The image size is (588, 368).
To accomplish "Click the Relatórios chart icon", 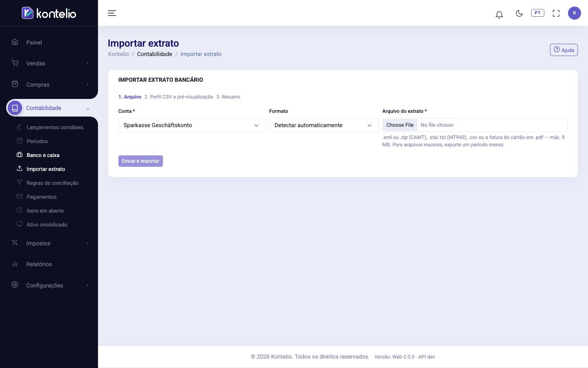I will [x=15, y=264].
